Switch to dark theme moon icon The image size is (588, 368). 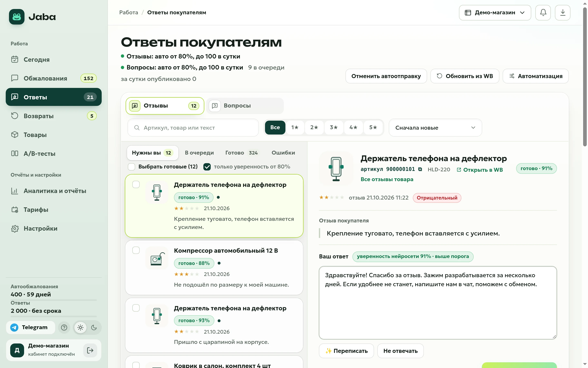[x=94, y=327]
